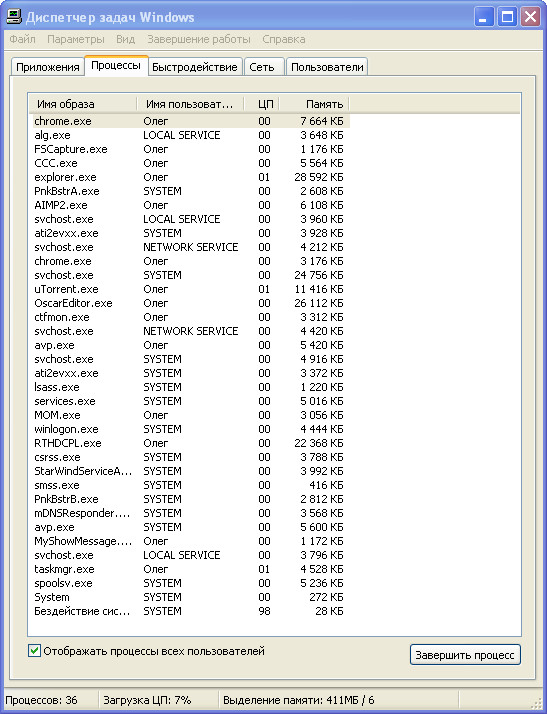Select chrome.exe using 3 176 КБ
The image size is (547, 714).
(189, 261)
